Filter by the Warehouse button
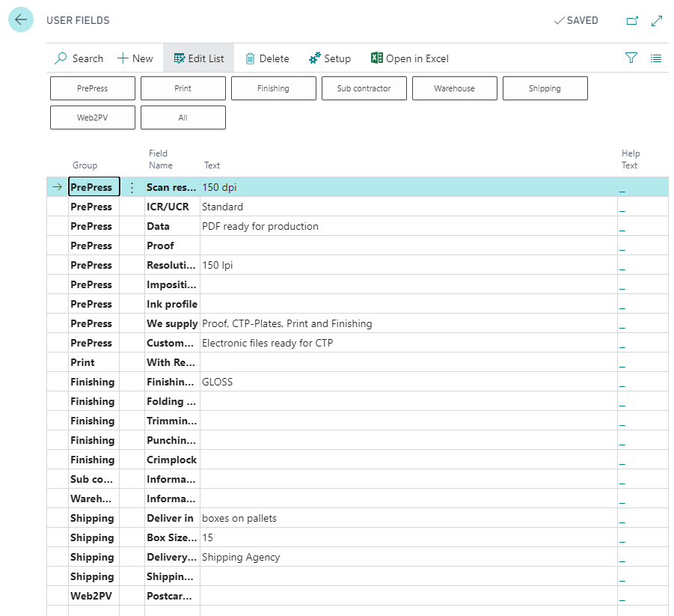Screen dimensions: 674x616 [x=454, y=88]
